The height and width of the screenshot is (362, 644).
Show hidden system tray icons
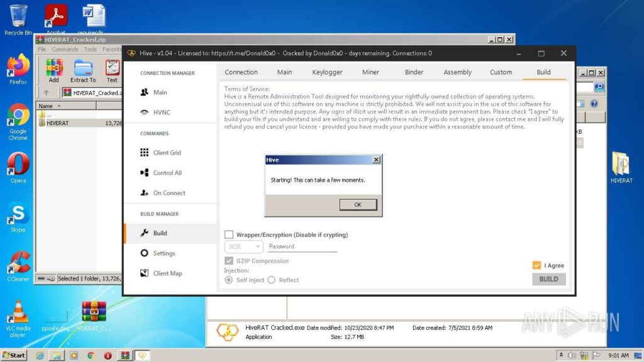(x=561, y=356)
